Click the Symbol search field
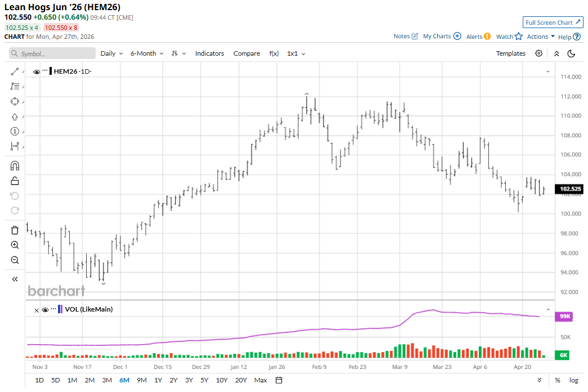 52,53
